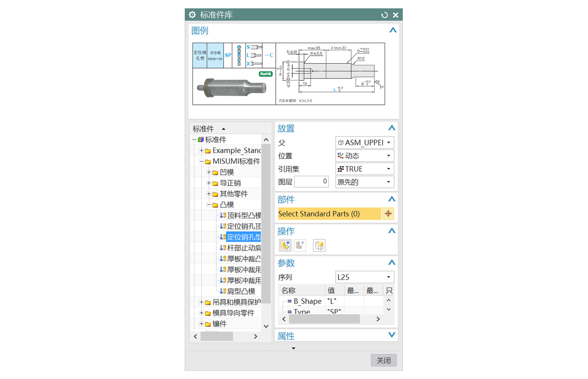
Task: Click the 顶料型凸模 part icon
Action: (223, 215)
